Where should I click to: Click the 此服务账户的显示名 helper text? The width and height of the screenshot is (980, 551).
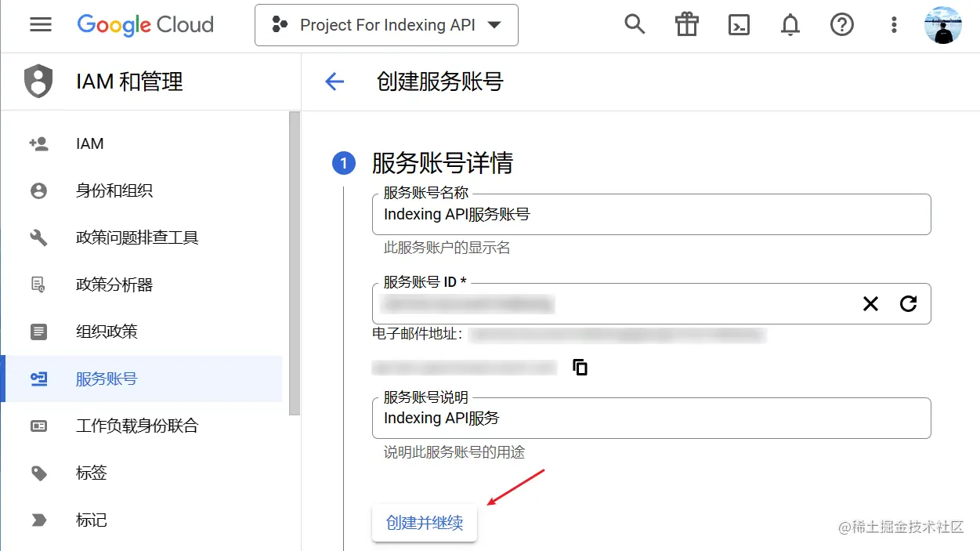[x=447, y=248]
